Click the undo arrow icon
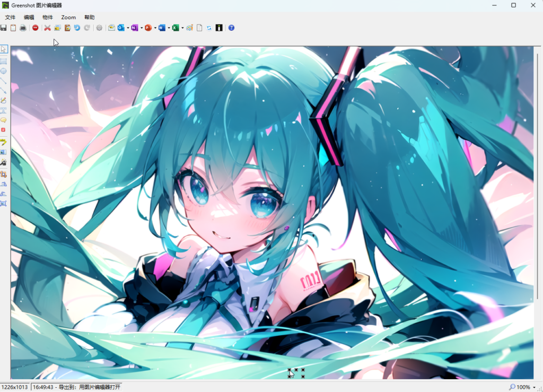543x392 pixels. 77,28
